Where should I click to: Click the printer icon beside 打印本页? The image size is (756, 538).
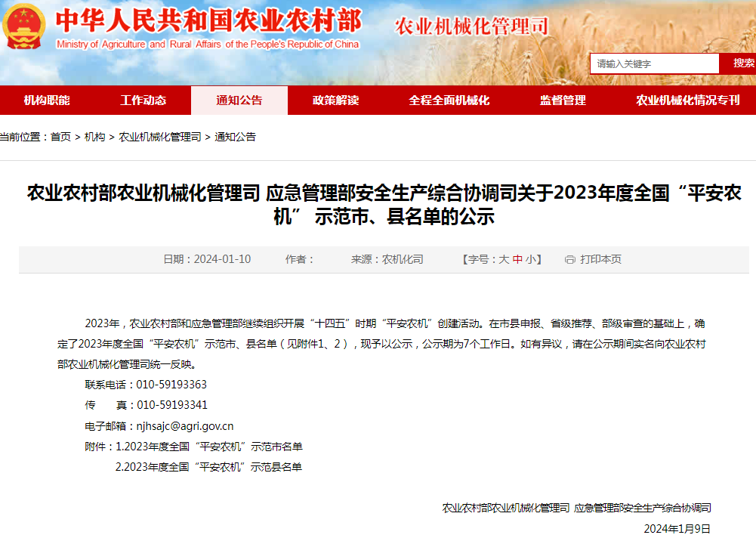(570, 260)
